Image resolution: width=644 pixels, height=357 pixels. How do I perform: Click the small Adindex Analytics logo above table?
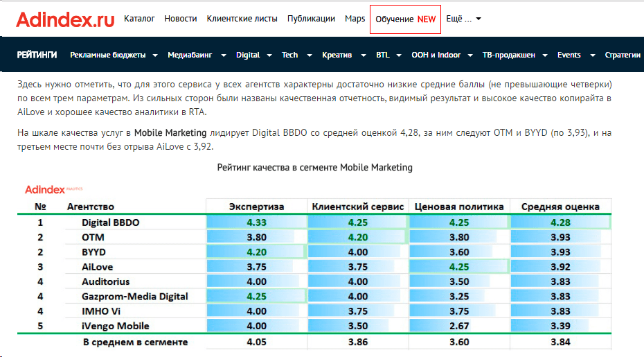[54, 190]
